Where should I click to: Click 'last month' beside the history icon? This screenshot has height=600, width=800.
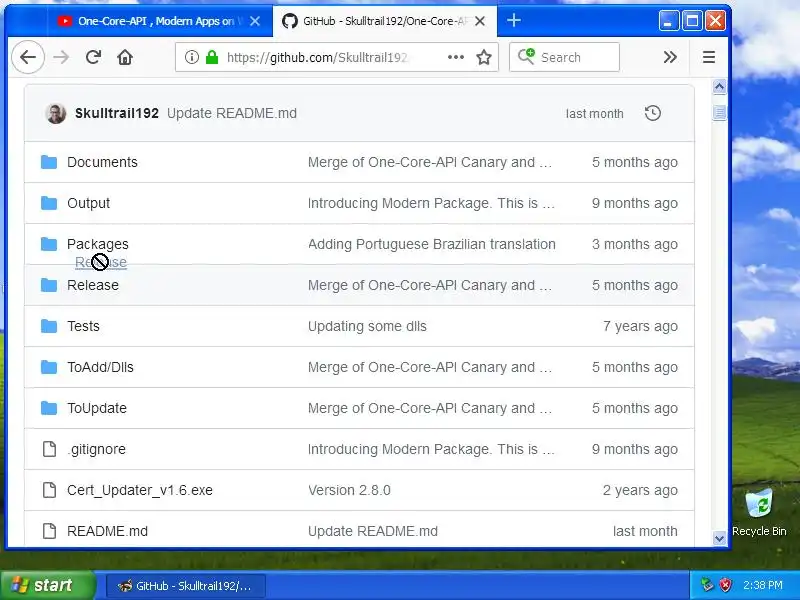pos(594,113)
